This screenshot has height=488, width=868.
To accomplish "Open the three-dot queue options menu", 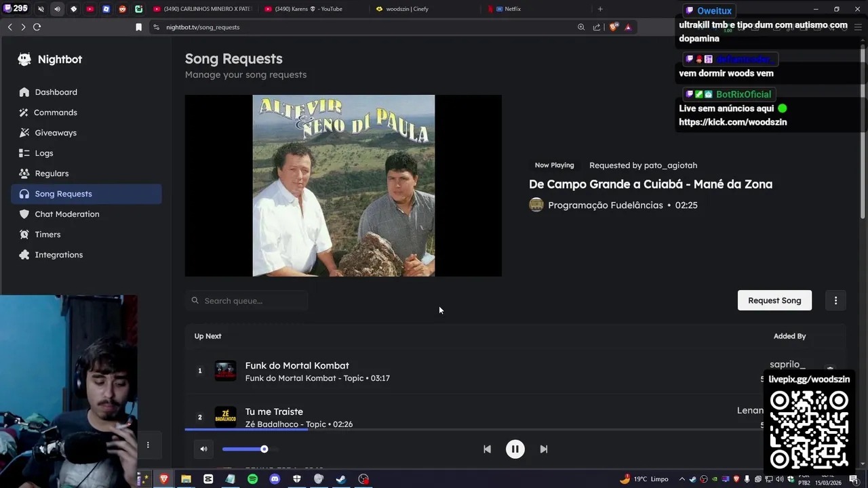I will [835, 300].
